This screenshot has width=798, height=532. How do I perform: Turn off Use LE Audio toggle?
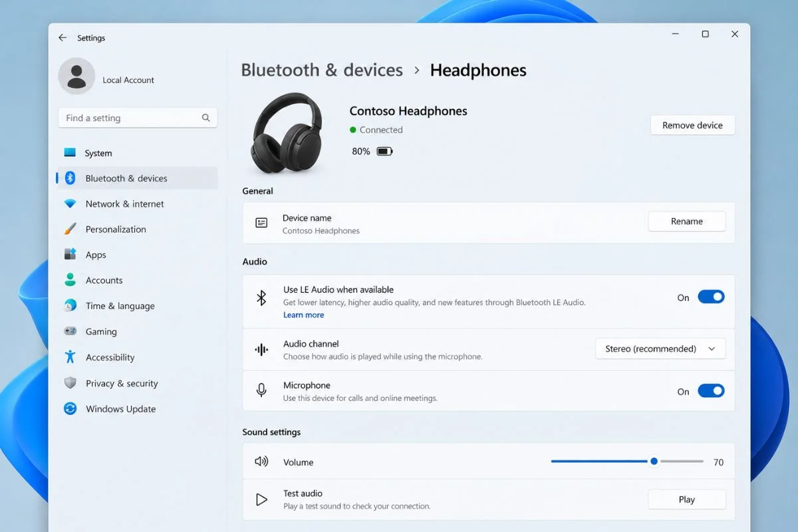click(711, 297)
